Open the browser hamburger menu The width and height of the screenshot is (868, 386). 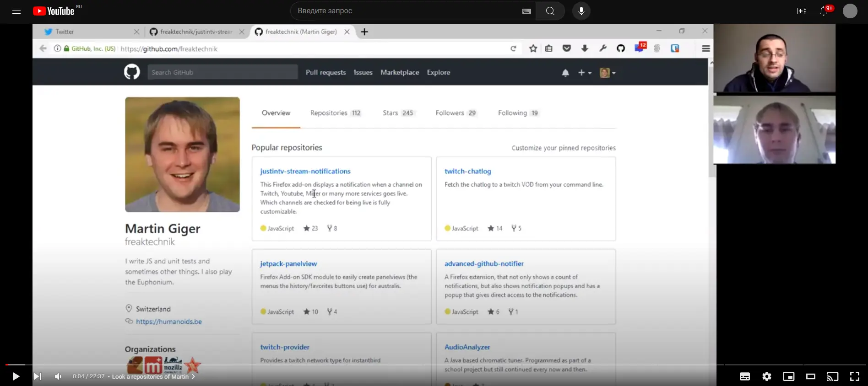click(705, 48)
